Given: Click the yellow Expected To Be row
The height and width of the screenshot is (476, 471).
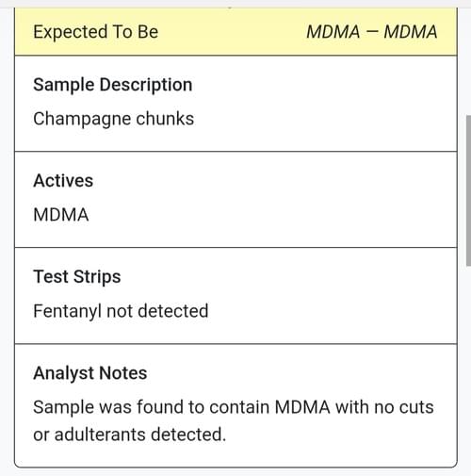Looking at the screenshot, I should (235, 32).
